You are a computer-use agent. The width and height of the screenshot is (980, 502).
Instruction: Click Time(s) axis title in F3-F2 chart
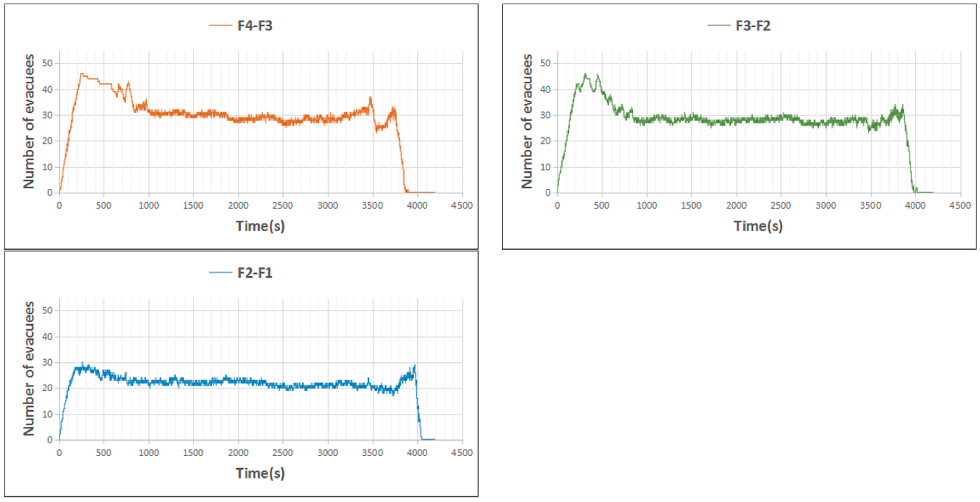(758, 226)
